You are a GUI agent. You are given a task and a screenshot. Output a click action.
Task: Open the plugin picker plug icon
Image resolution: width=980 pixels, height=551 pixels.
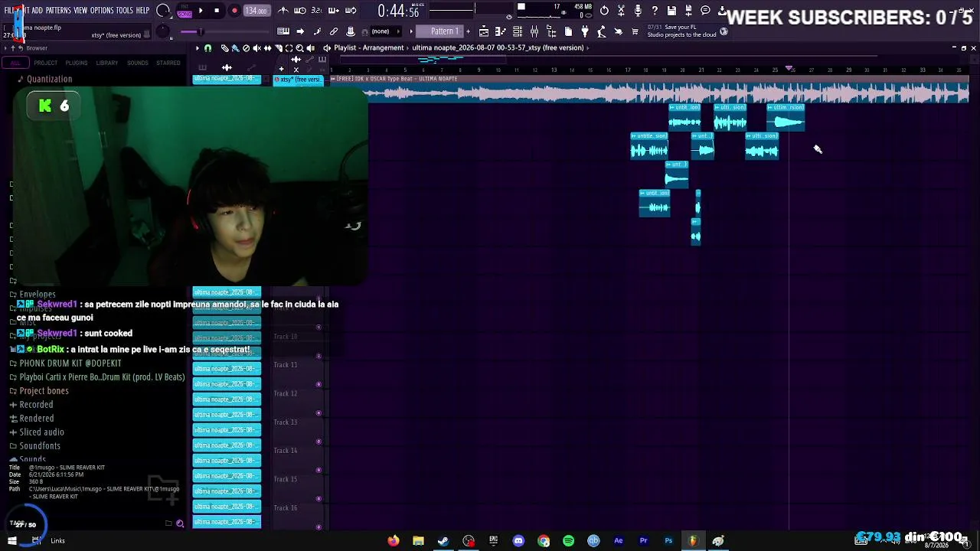click(585, 31)
